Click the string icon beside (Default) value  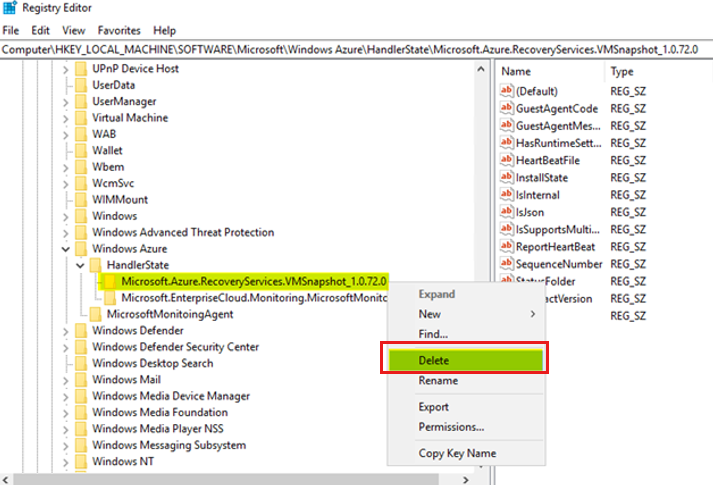click(x=507, y=90)
